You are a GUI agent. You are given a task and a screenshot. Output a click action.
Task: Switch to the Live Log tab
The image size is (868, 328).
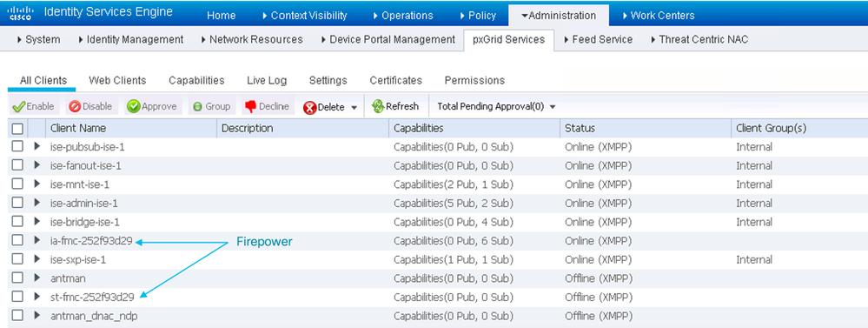point(267,80)
